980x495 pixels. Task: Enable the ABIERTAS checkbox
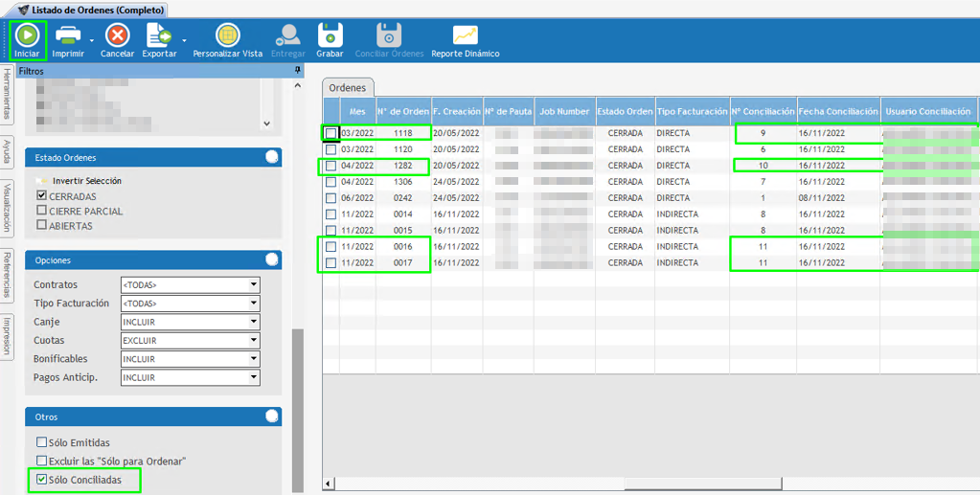click(x=42, y=225)
